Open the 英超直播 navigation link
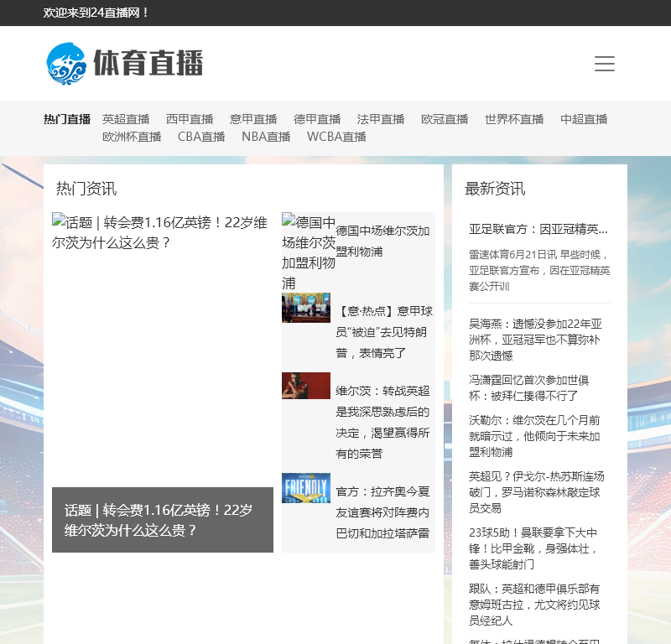The width and height of the screenshot is (671, 644). tap(126, 119)
